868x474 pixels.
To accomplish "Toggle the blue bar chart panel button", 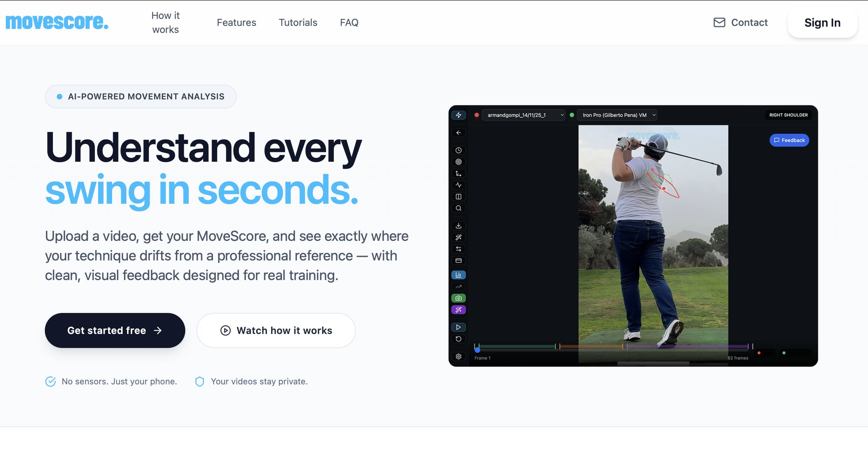I will click(x=458, y=275).
